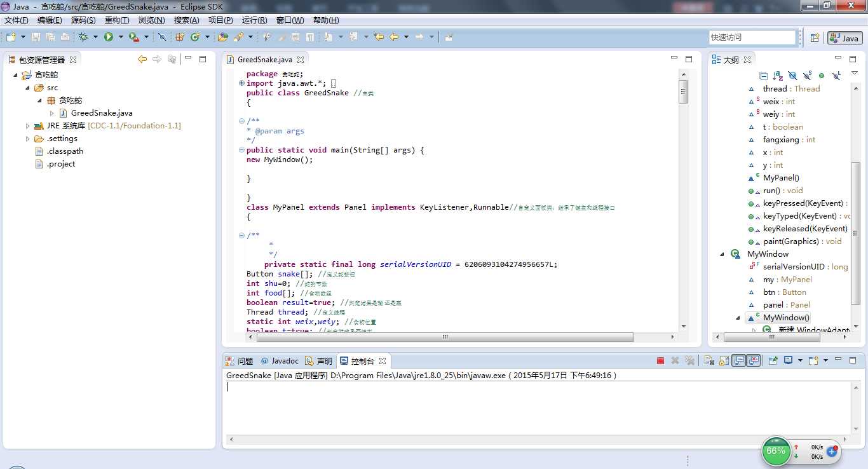868x469 pixels.
Task: Open the 窗口(W) menu
Action: [x=290, y=20]
